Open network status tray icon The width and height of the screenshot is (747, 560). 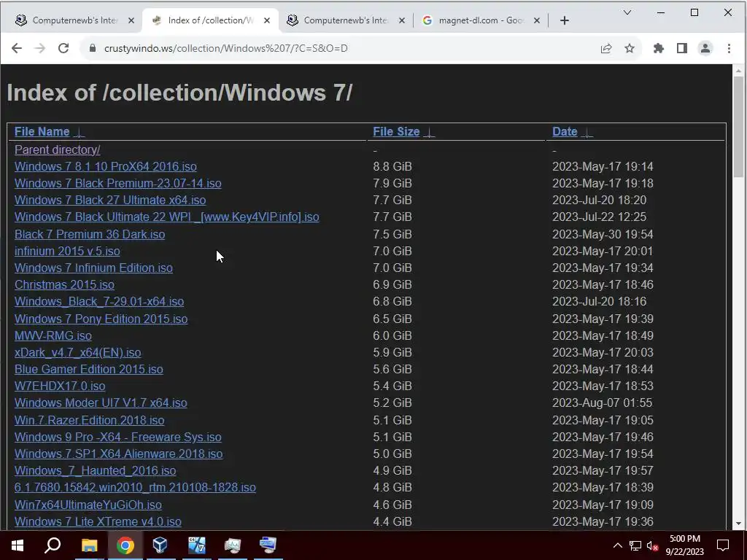635,545
